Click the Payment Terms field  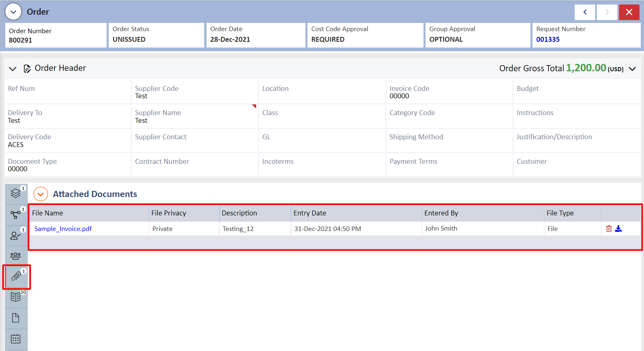[x=449, y=165]
